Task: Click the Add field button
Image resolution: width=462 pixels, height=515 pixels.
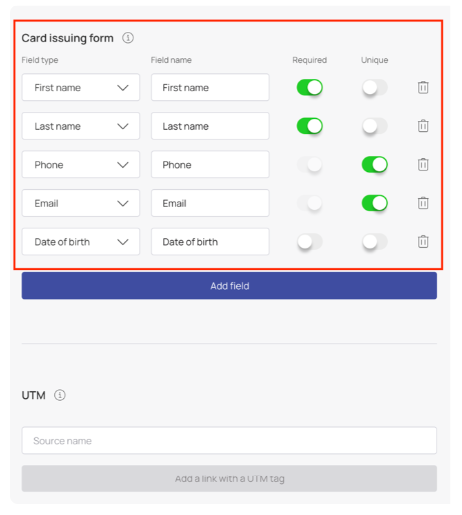Action: pos(229,286)
